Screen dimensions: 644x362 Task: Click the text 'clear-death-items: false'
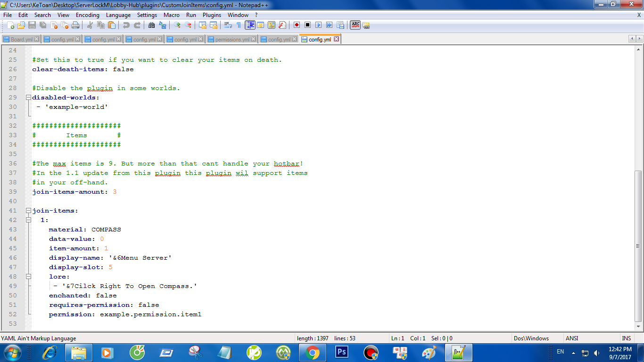pos(83,69)
